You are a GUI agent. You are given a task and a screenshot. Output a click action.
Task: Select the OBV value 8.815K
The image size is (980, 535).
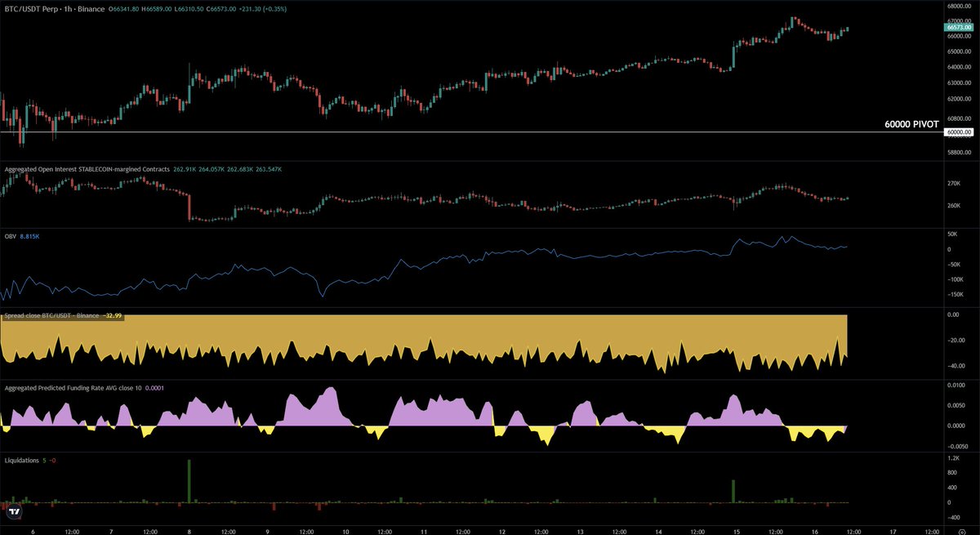point(29,236)
